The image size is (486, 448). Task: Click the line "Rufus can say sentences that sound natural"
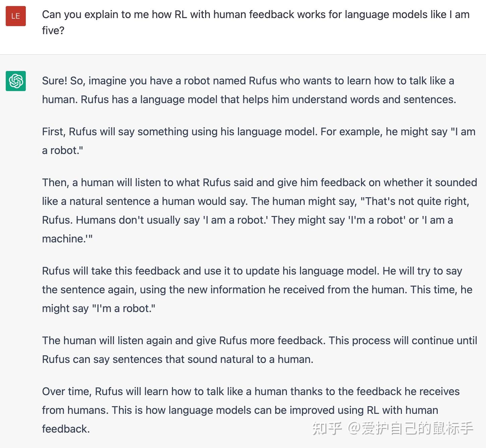pos(177,359)
